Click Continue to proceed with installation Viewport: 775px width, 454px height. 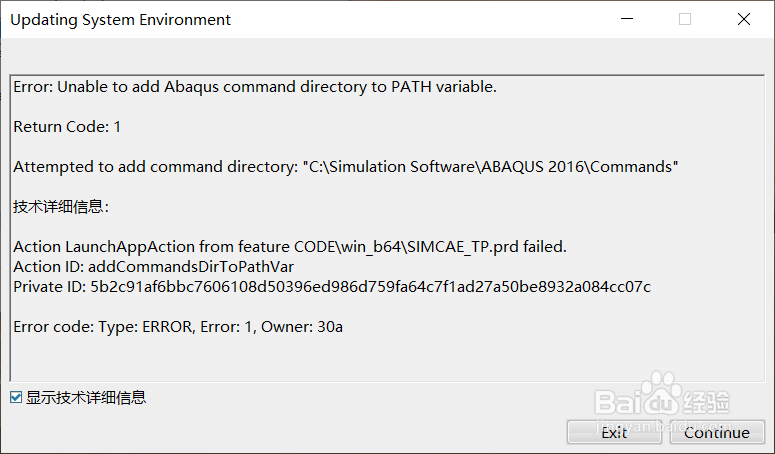click(717, 433)
